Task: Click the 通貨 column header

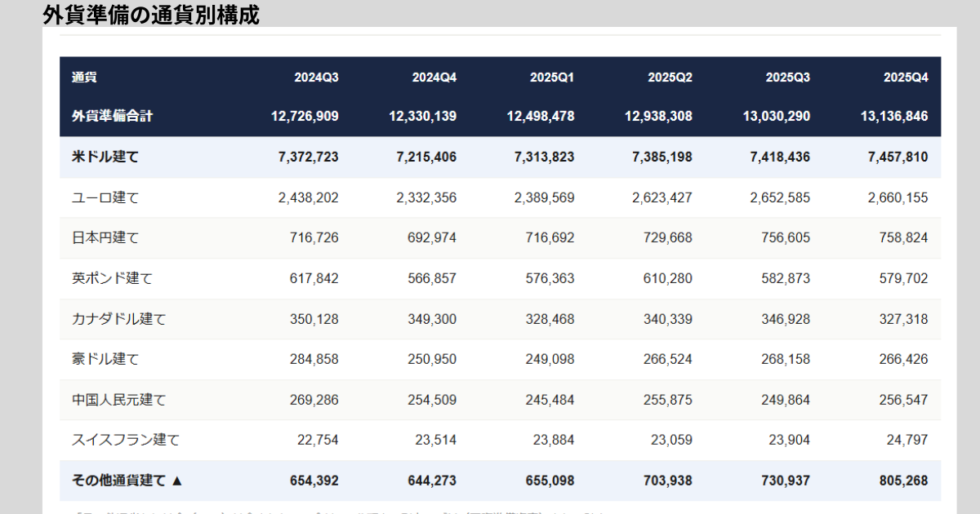Action: [x=84, y=78]
